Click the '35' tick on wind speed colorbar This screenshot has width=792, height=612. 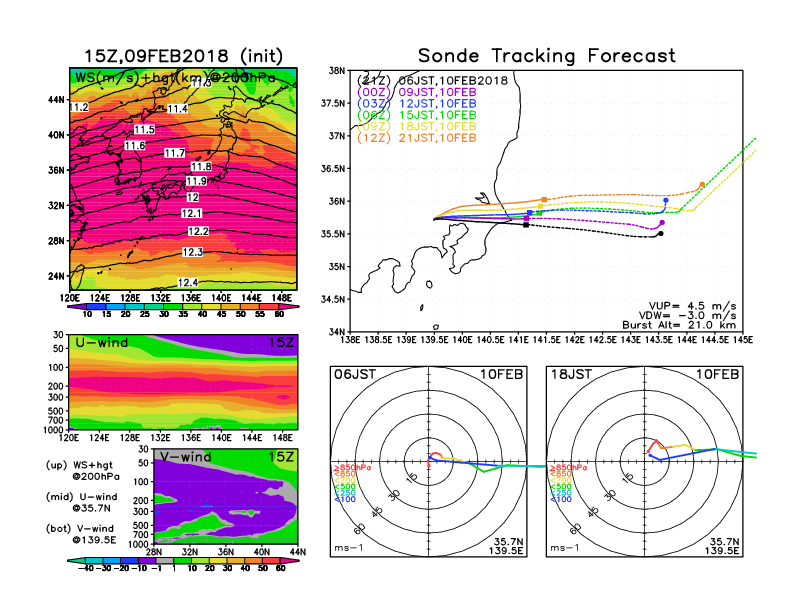[x=183, y=314]
